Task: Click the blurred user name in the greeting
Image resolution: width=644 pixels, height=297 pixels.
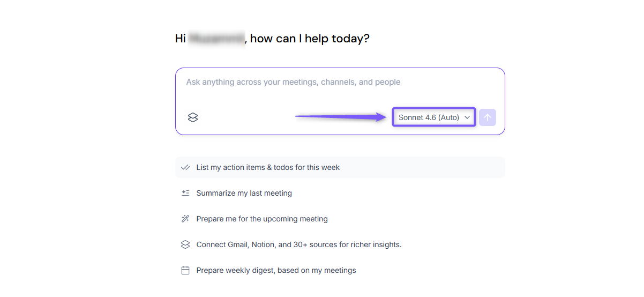Action: coord(217,39)
